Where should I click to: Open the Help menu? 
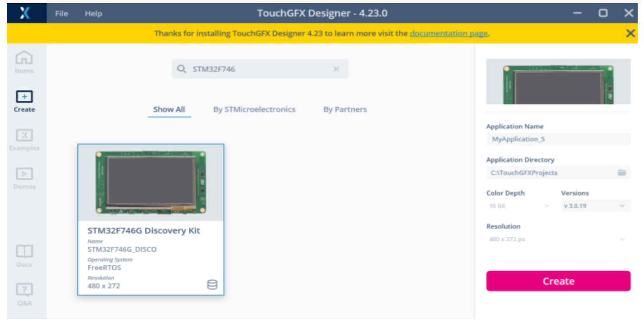[x=93, y=14]
